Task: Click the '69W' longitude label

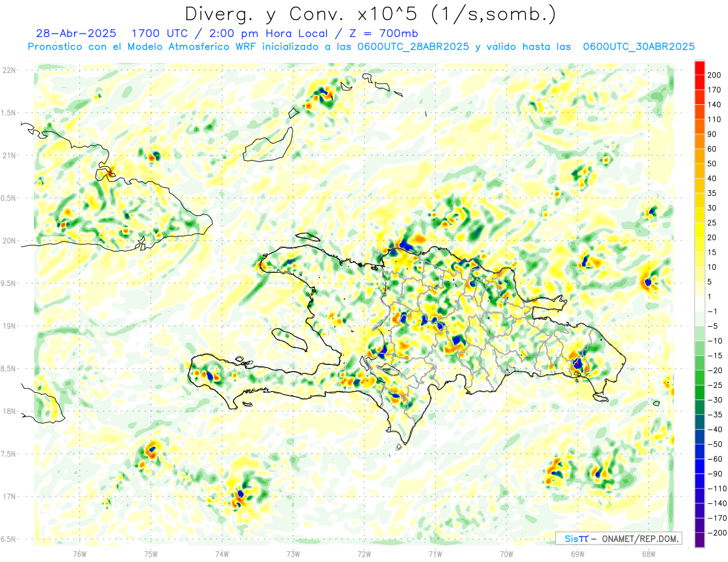Action: (x=577, y=554)
